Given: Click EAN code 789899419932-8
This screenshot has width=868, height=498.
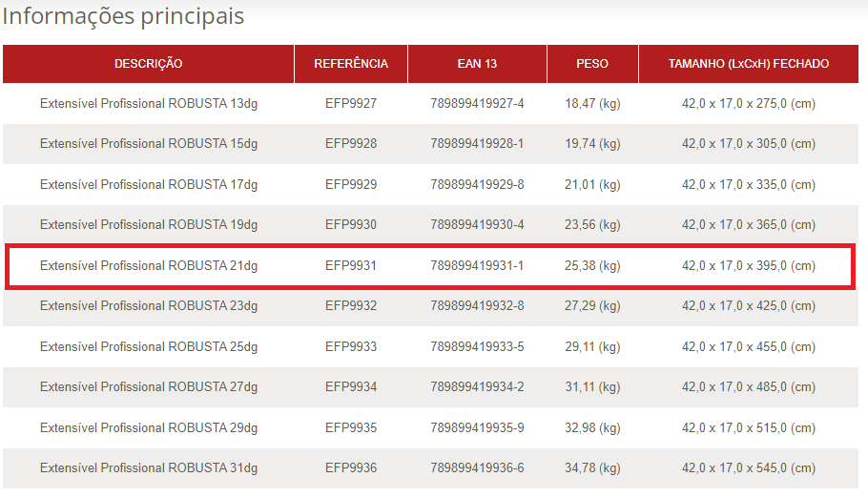Looking at the screenshot, I should (x=477, y=306).
